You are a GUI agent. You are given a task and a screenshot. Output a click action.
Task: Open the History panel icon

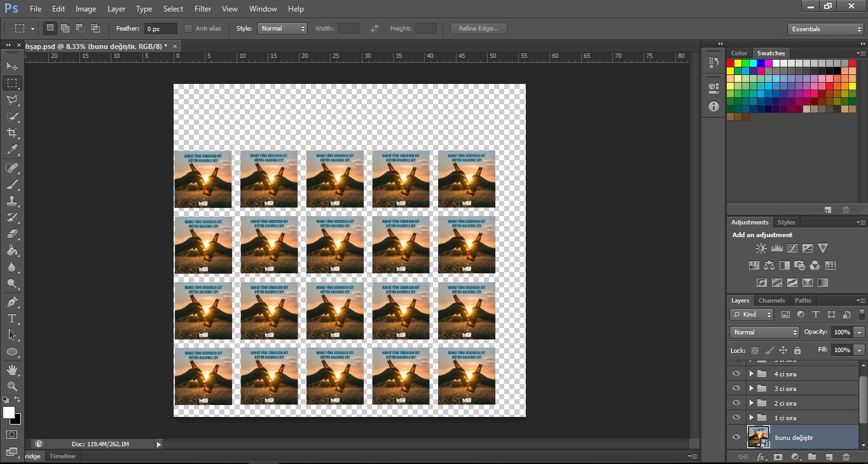tap(713, 63)
